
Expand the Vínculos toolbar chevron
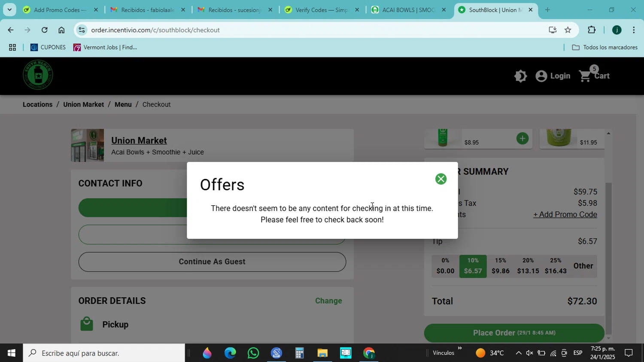pos(460,348)
